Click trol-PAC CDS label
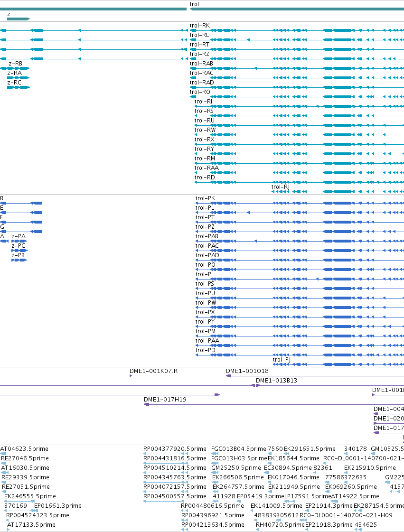 click(x=207, y=246)
